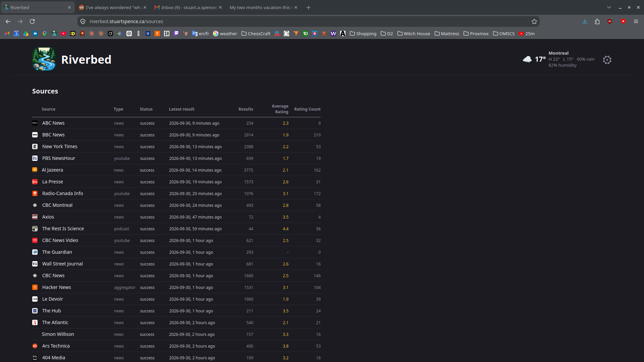Screen dimensions: 644x362
Task: Open the uBlock Origin extension icon
Action: [610, 21]
